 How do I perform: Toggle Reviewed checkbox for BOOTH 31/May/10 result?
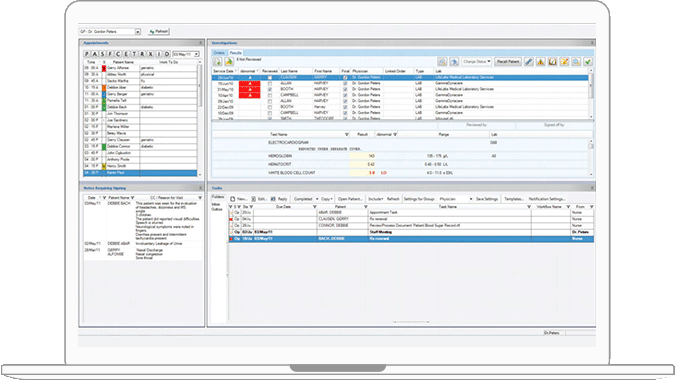270,89
